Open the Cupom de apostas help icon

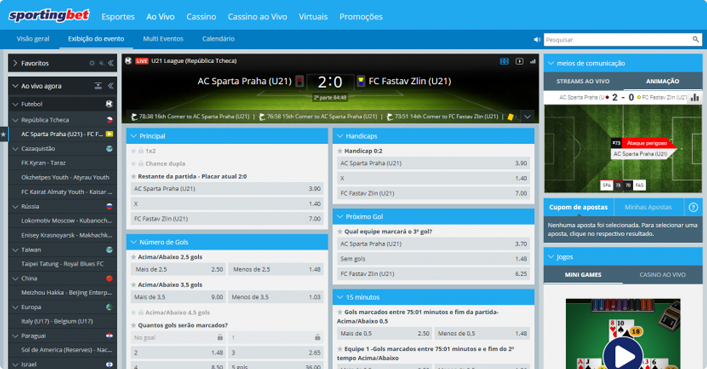click(x=693, y=207)
